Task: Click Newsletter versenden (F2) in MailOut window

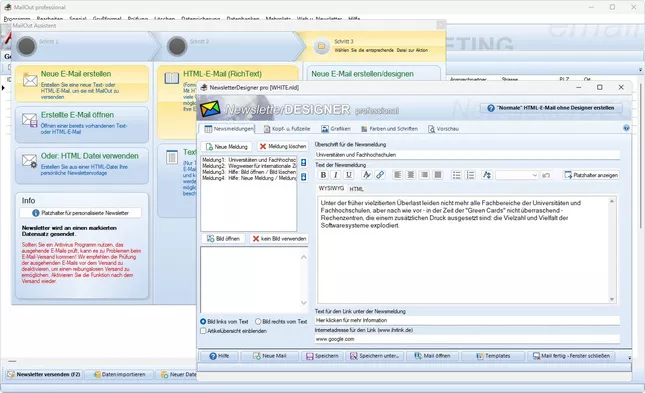Action: (44, 374)
